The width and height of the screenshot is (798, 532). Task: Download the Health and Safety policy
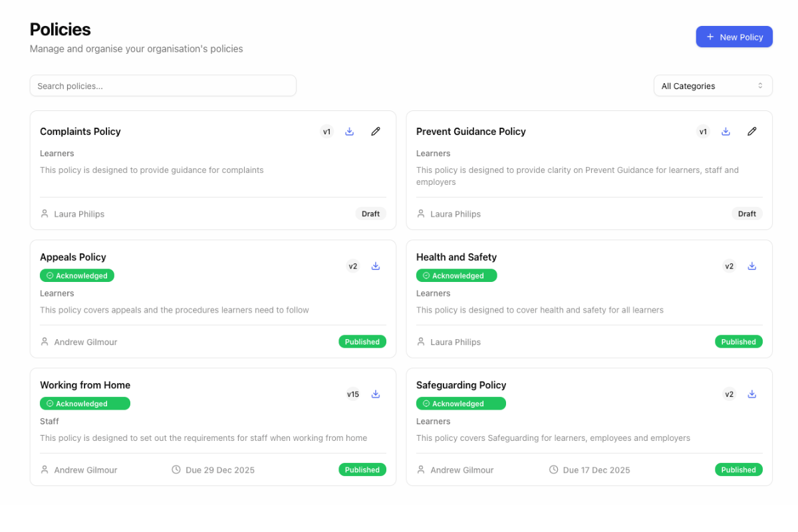(x=752, y=266)
